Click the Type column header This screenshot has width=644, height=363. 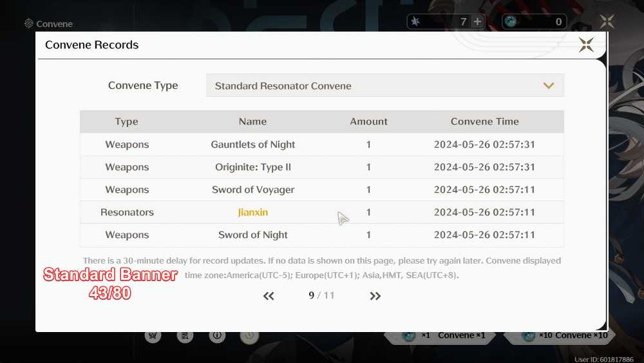point(126,121)
